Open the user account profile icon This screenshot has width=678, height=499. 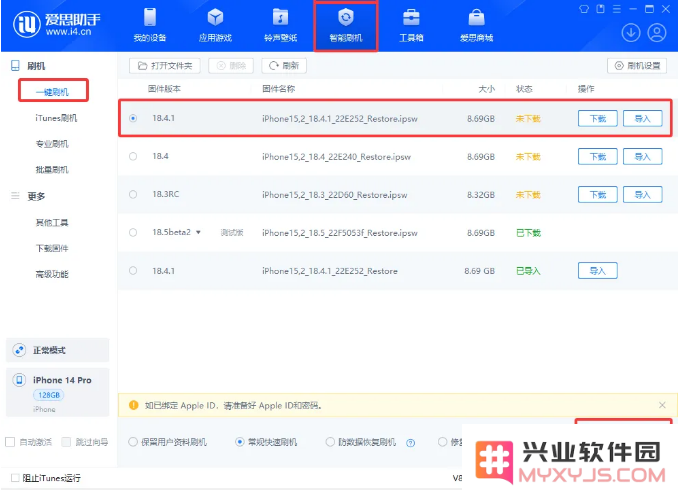tap(657, 32)
